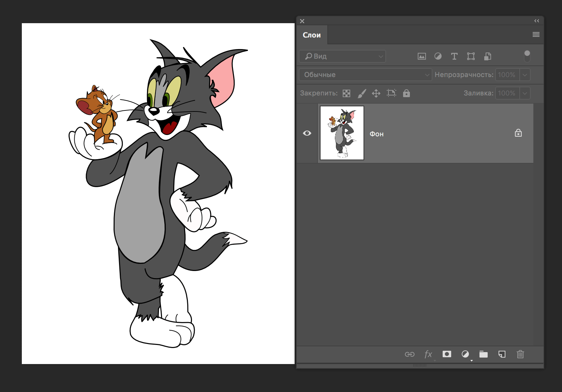Delete layer with trash icon

[x=520, y=354]
